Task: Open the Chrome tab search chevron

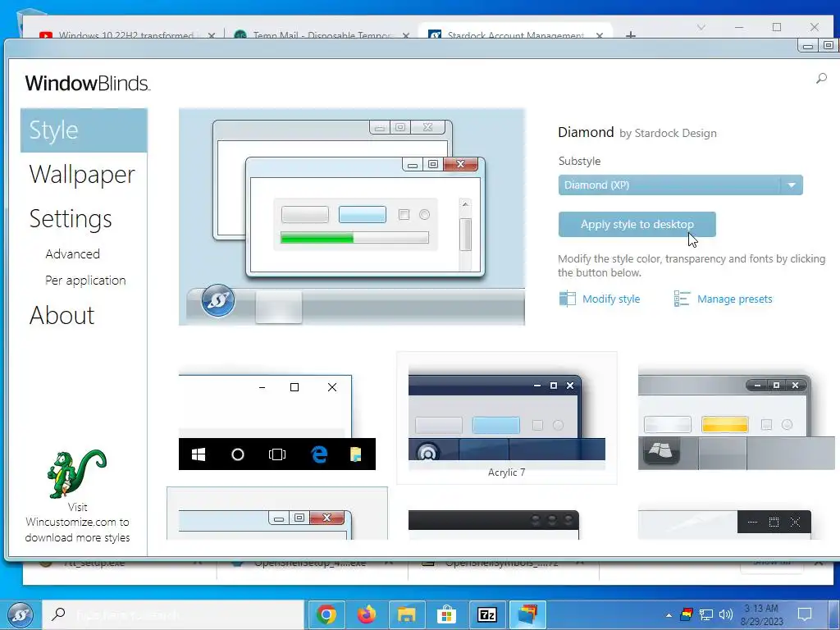Action: [x=701, y=27]
